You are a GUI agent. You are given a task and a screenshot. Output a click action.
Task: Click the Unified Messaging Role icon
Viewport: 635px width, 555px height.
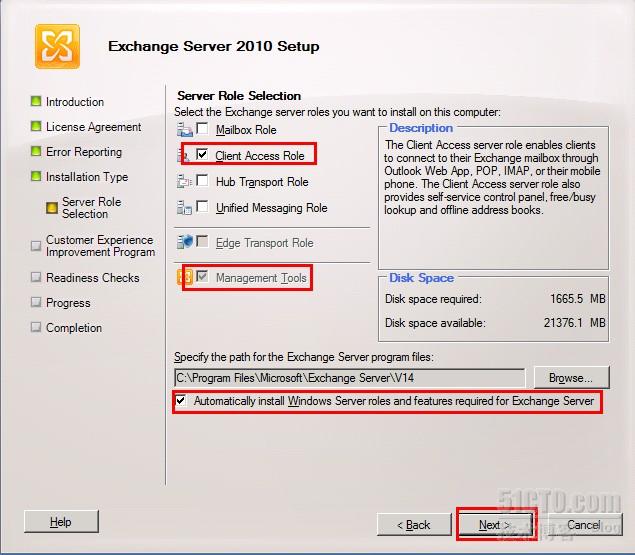[x=185, y=207]
